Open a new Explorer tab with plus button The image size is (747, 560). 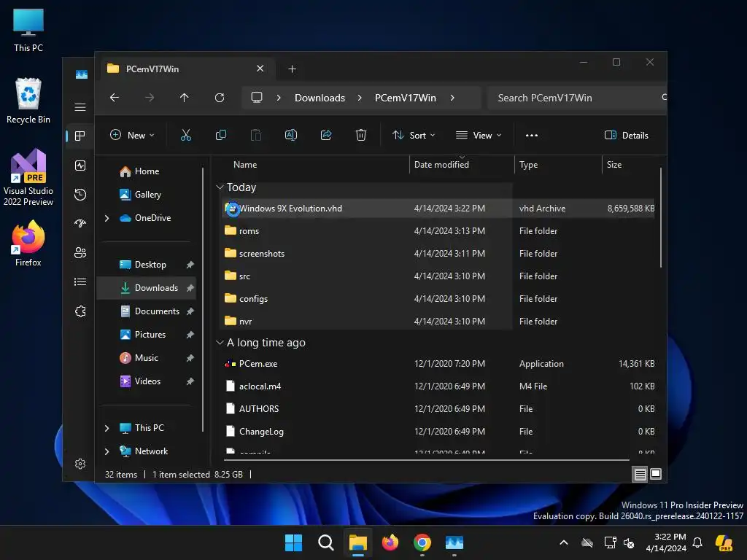[x=292, y=69]
